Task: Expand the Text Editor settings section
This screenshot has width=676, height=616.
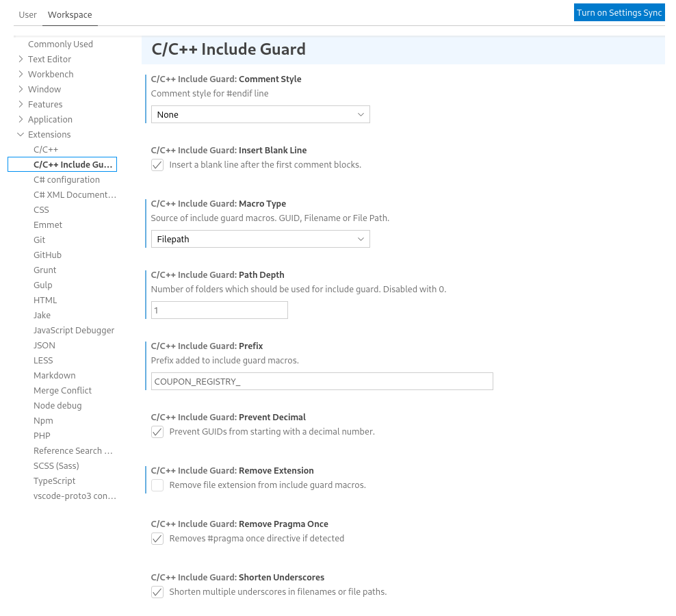Action: (51, 59)
